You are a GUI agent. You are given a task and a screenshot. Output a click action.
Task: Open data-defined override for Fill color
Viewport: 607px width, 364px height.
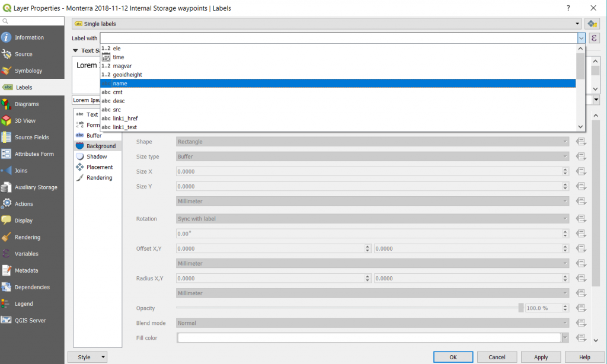click(581, 338)
